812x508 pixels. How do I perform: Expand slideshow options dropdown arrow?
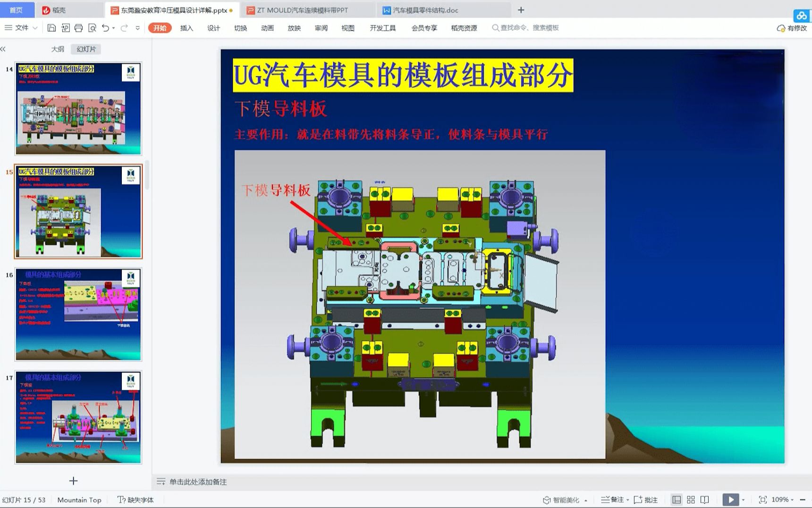pyautogui.click(x=743, y=500)
